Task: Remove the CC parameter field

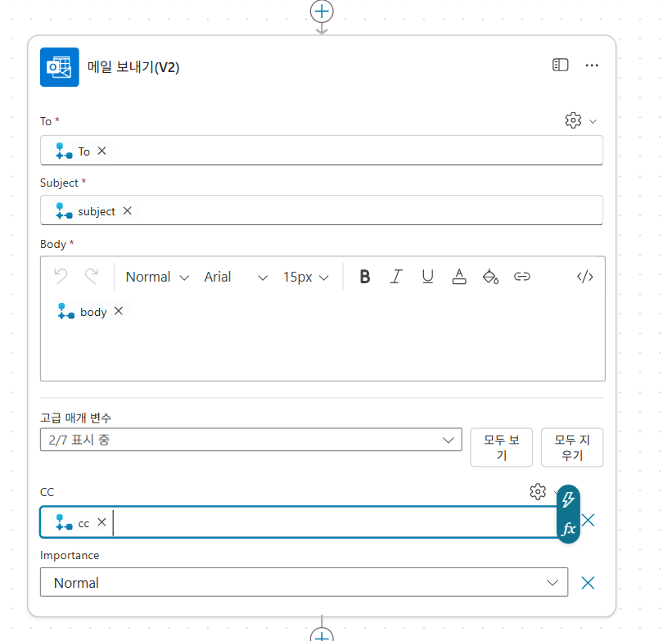Action: (x=588, y=520)
